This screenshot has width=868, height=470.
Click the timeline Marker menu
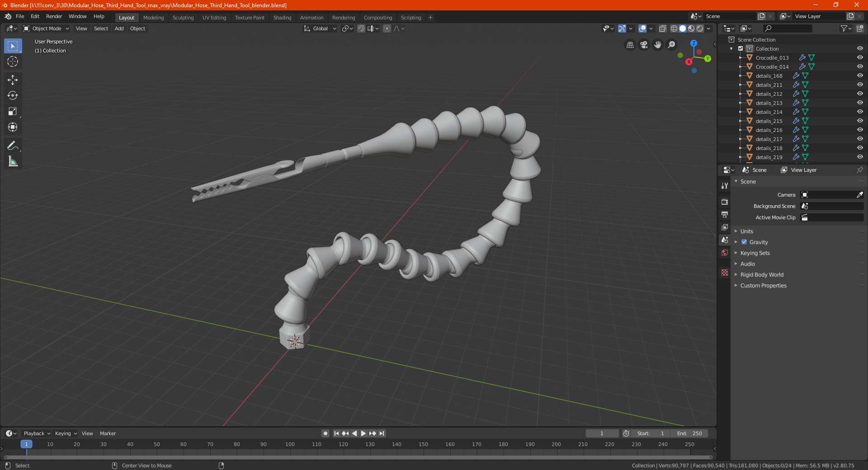(108, 433)
